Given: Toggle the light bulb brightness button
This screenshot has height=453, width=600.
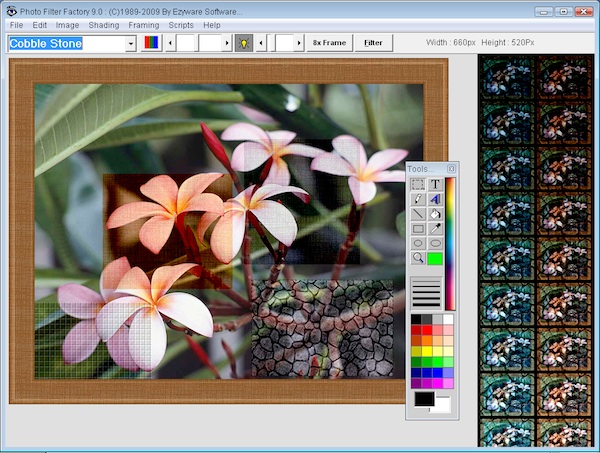Looking at the screenshot, I should (x=244, y=43).
